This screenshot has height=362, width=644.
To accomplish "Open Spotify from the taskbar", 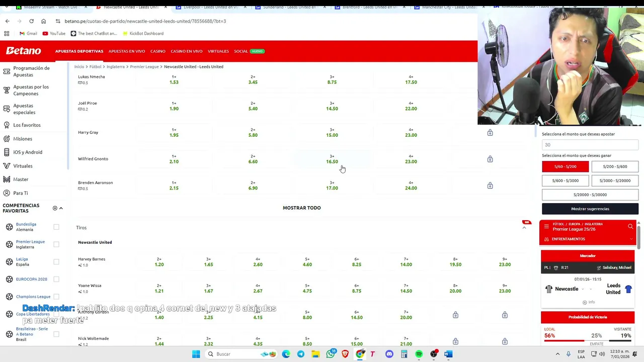I will pos(419,354).
